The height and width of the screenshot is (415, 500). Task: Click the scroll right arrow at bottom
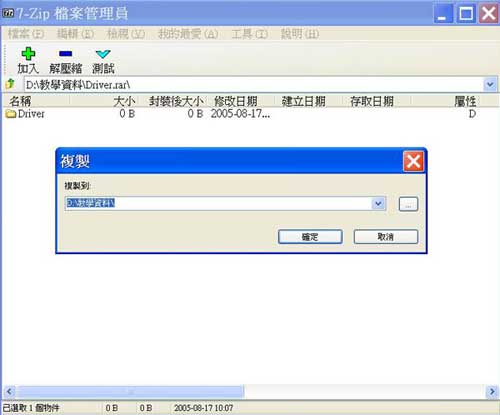(492, 391)
